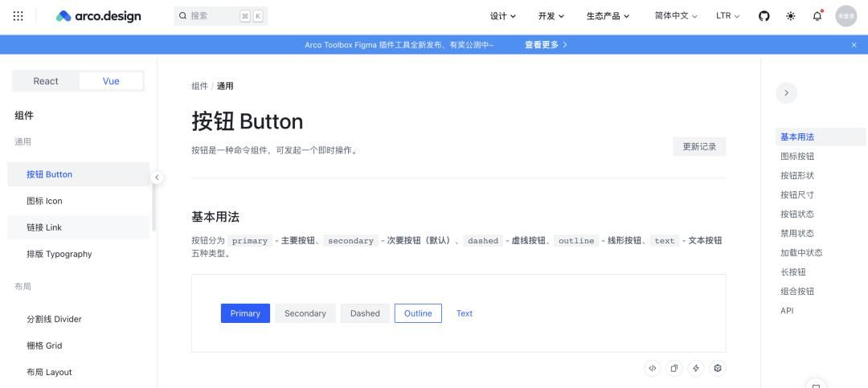The image size is (868, 388).
Task: Click the 通用 breadcrumb text
Action: [x=225, y=86]
